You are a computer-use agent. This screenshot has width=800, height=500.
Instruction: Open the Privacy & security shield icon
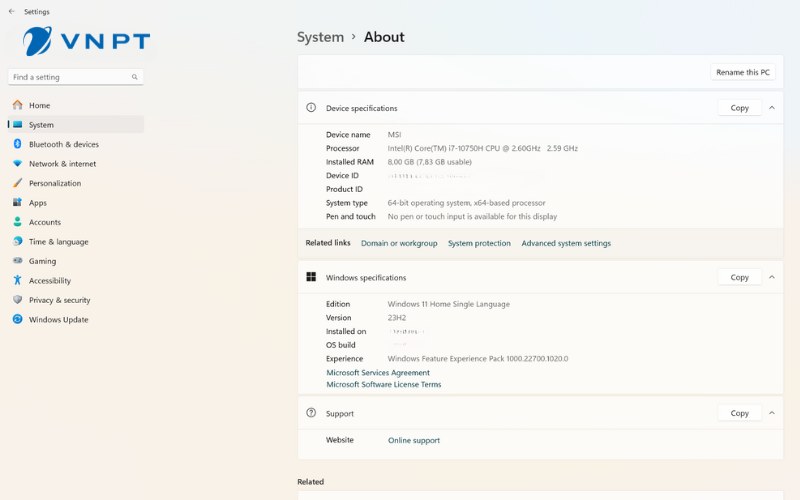17,300
